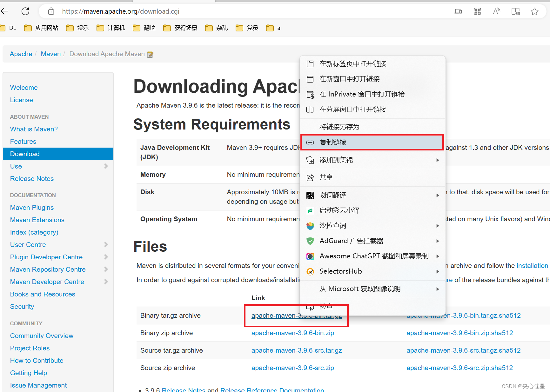This screenshot has width=550, height=392.
Task: Open the ai bookmarks folder
Action: 274,28
